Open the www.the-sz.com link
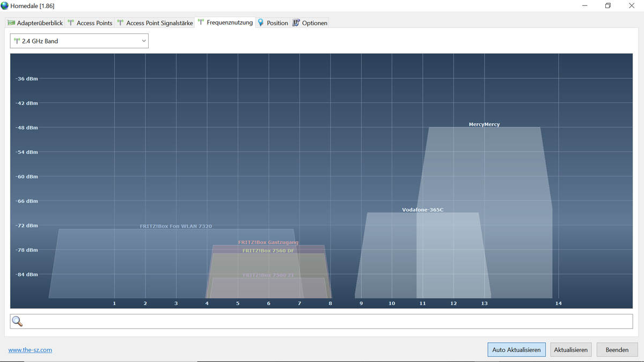This screenshot has height=362, width=644. (x=30, y=350)
